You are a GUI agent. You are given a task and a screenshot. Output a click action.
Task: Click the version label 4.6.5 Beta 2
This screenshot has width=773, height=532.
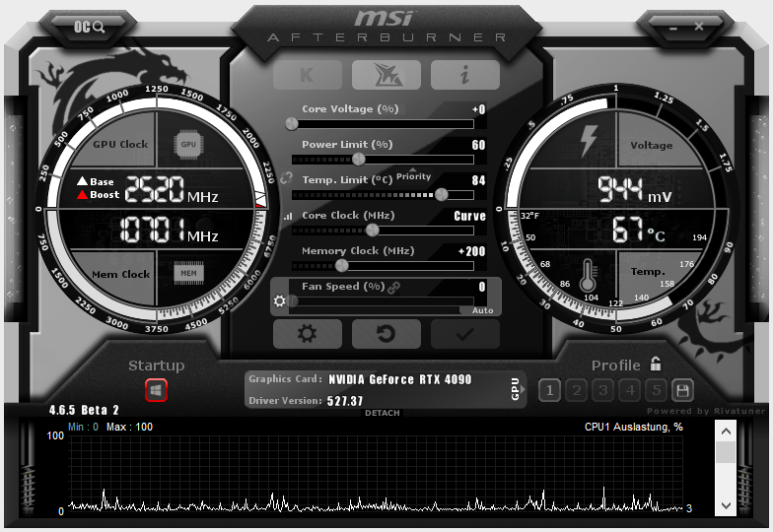tap(84, 410)
